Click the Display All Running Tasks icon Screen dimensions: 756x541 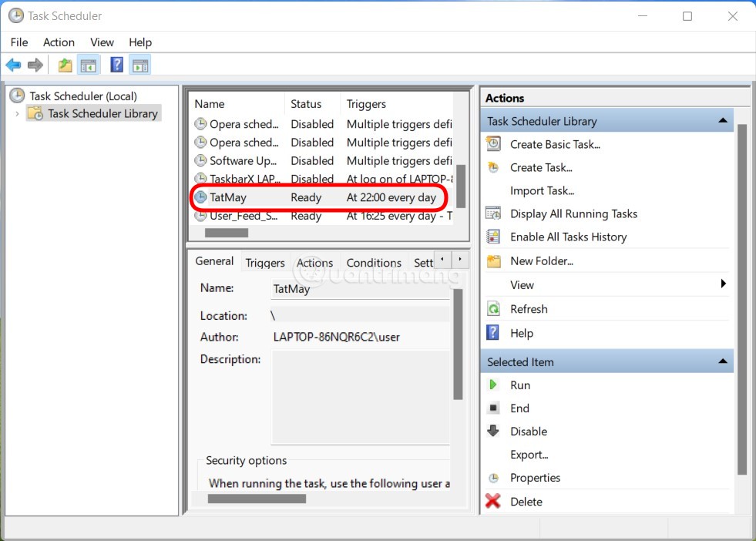(x=493, y=213)
